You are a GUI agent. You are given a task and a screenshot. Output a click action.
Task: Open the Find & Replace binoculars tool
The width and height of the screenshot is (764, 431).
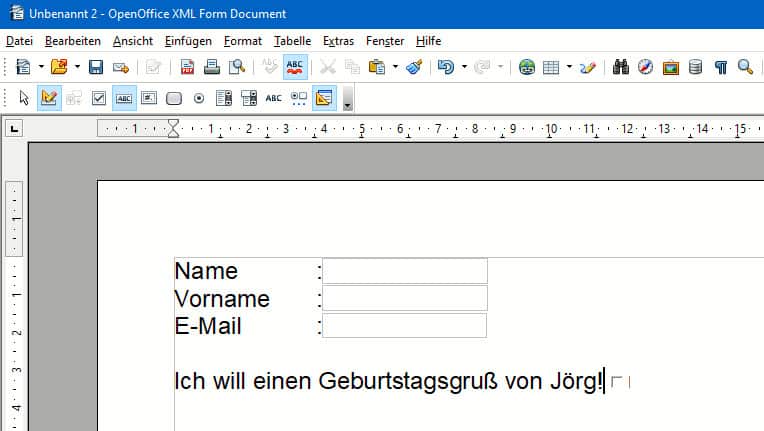click(620, 67)
